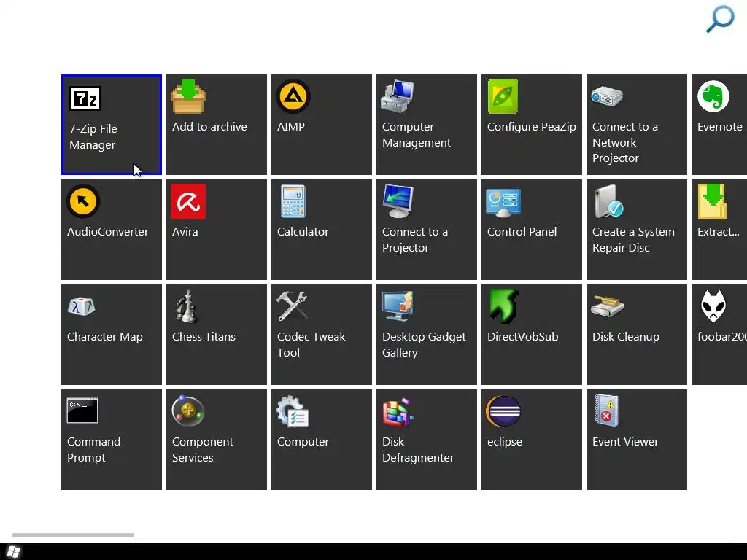The image size is (747, 560).
Task: Launch the eclipse IDE icon
Action: click(x=503, y=411)
